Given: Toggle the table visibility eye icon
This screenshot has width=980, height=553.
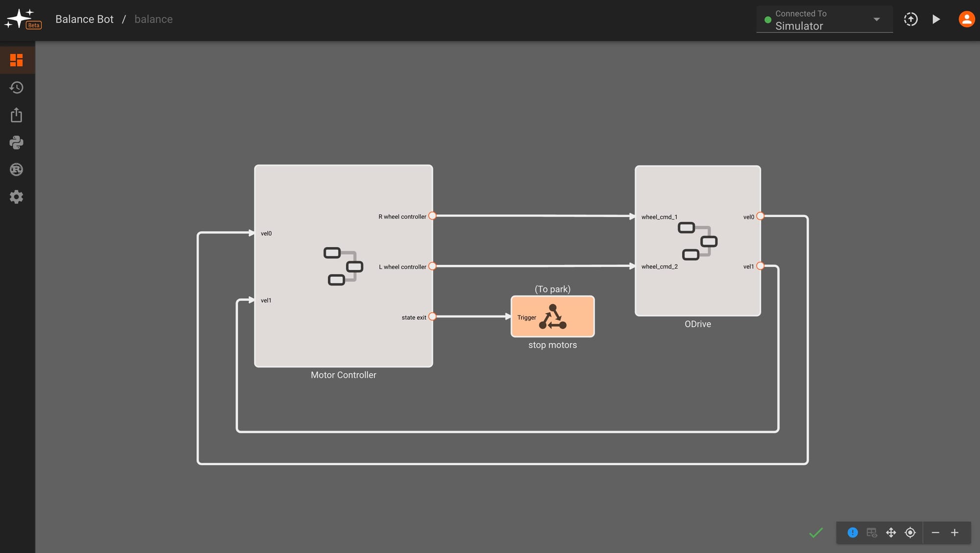Looking at the screenshot, I should [872, 532].
